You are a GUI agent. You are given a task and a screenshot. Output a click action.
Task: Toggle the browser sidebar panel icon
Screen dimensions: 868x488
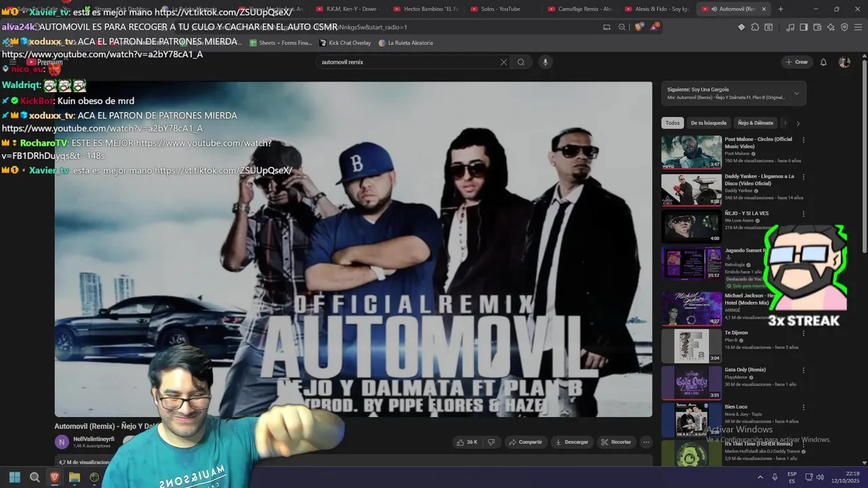tap(804, 27)
